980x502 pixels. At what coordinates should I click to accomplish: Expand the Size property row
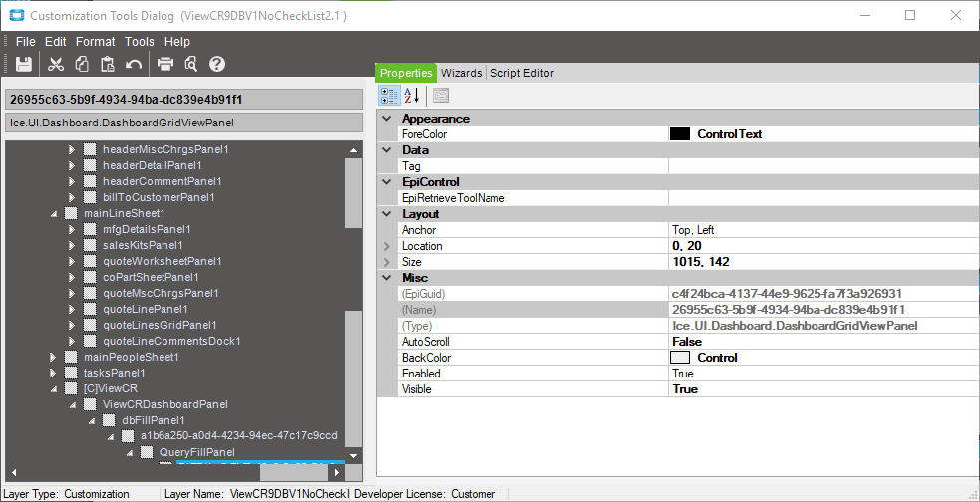(387, 262)
